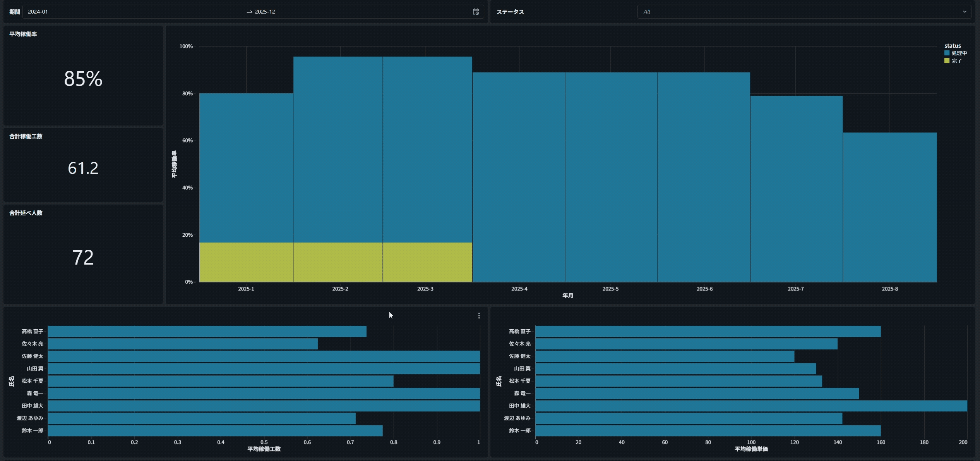
Task: Click the start date field 2024-01
Action: pyautogui.click(x=38, y=12)
